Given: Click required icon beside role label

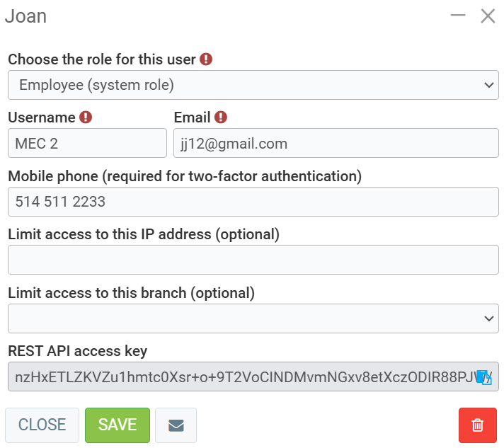Looking at the screenshot, I should click(x=206, y=59).
